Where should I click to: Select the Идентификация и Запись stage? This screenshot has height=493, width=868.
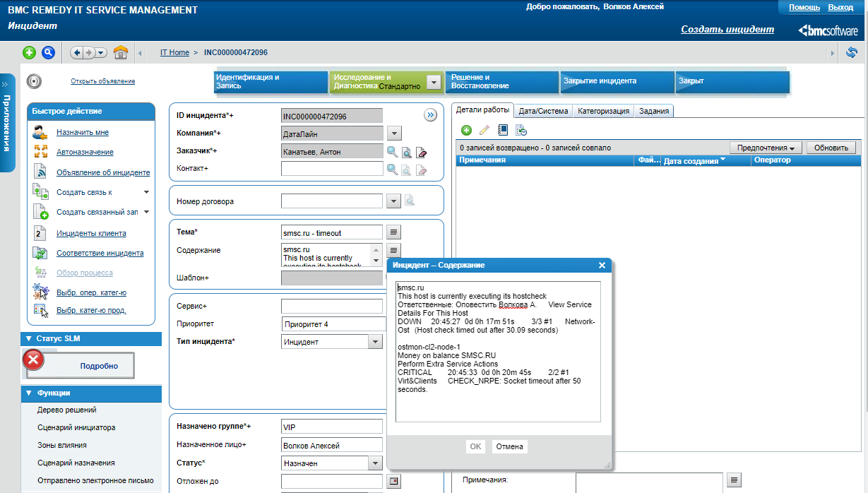tap(271, 81)
